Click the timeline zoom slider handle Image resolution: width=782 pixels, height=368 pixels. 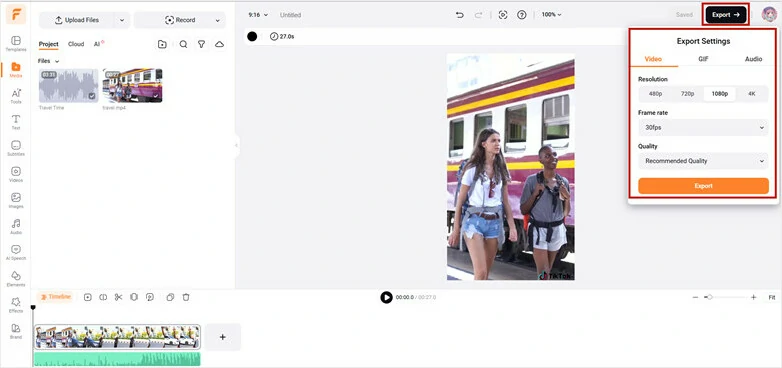709,297
